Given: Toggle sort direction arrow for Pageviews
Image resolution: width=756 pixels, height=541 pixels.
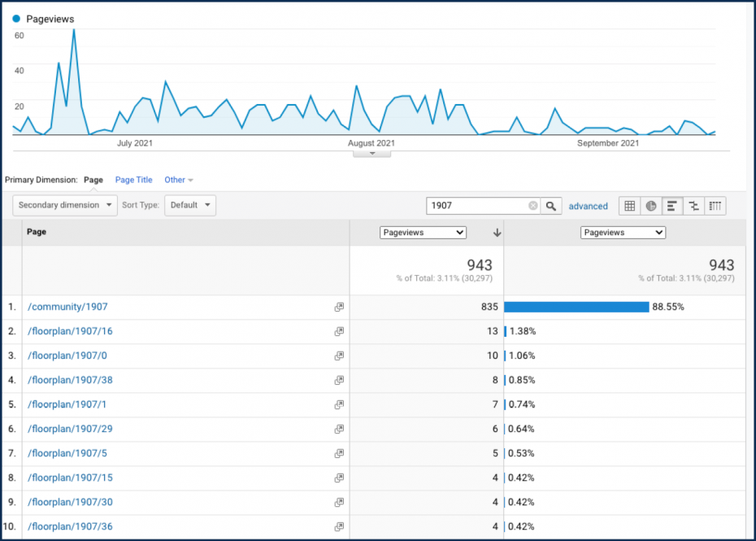Looking at the screenshot, I should point(497,233).
